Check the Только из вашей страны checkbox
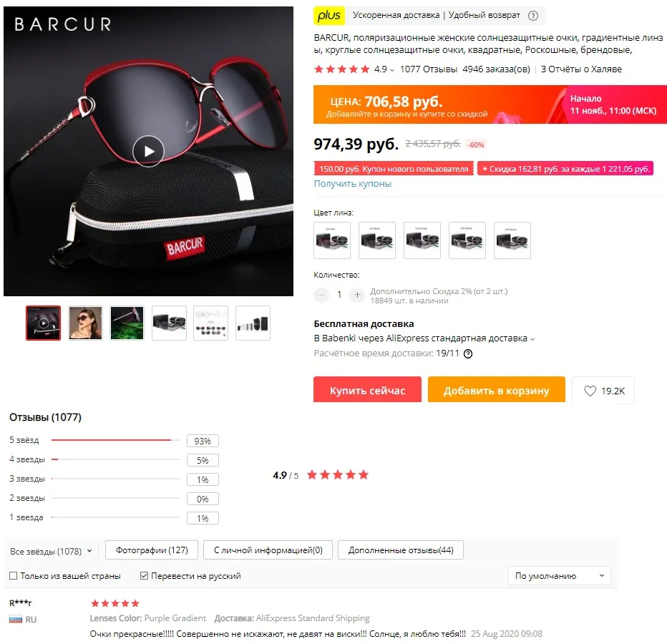 pos(13,575)
